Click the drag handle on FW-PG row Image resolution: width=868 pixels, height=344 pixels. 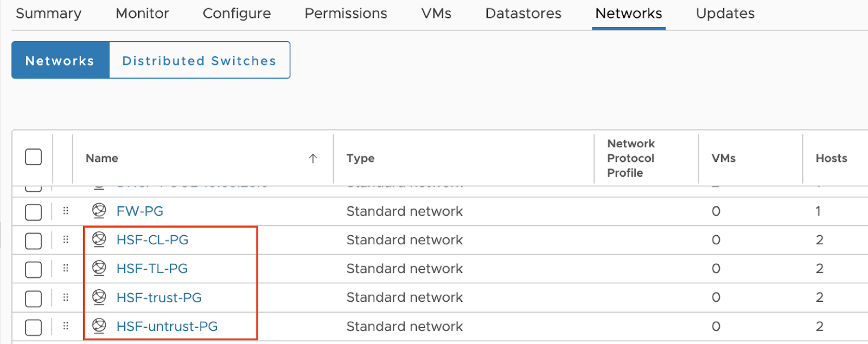(66, 211)
